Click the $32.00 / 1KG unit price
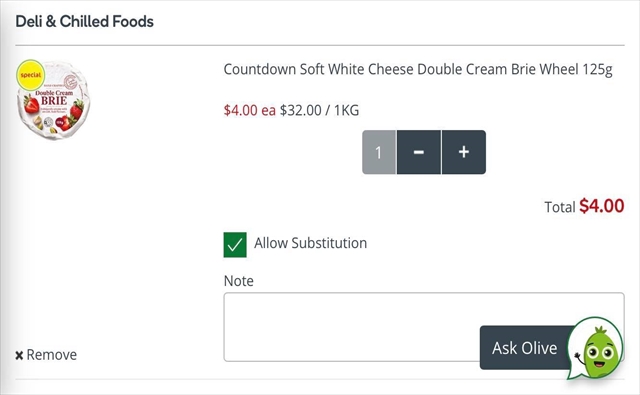The width and height of the screenshot is (640, 395). (319, 110)
